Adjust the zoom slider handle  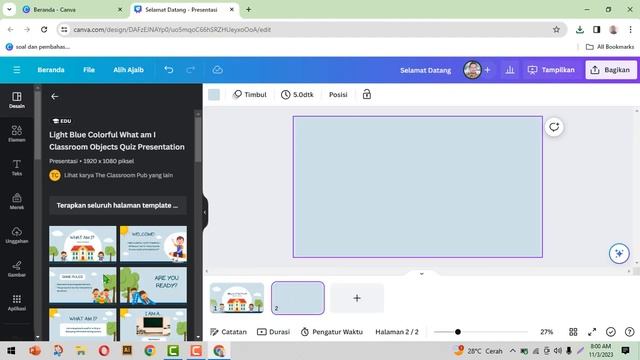458,332
